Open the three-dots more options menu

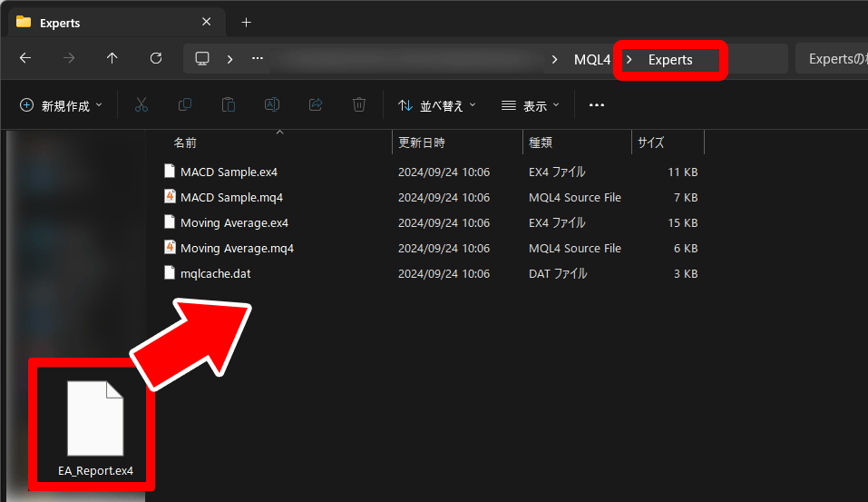(x=597, y=105)
